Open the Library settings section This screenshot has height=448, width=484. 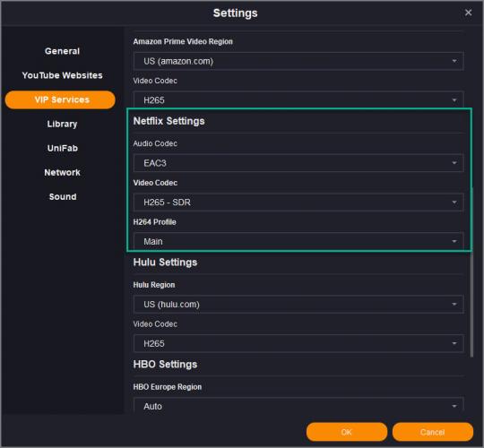[62, 124]
